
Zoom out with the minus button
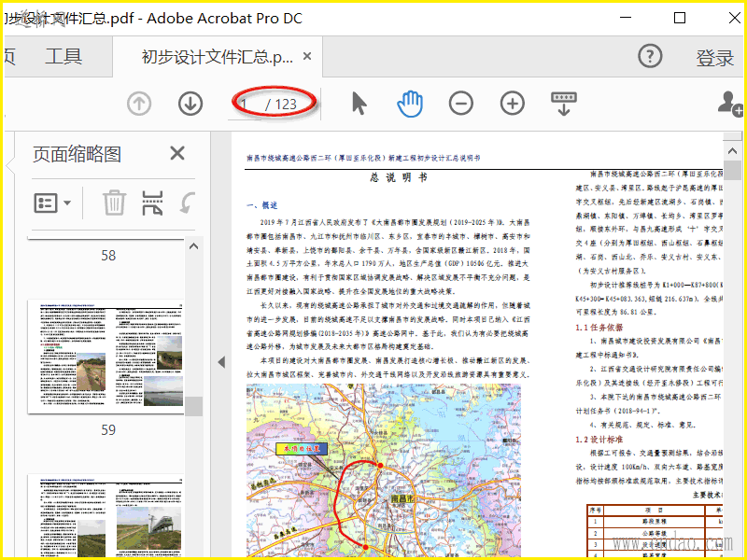(461, 104)
